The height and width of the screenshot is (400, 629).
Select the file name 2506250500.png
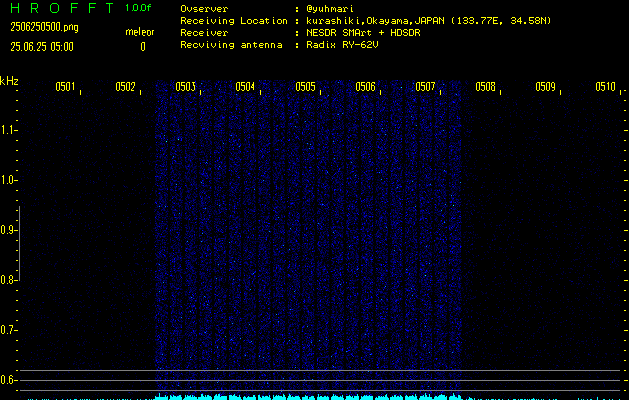pyautogui.click(x=44, y=27)
